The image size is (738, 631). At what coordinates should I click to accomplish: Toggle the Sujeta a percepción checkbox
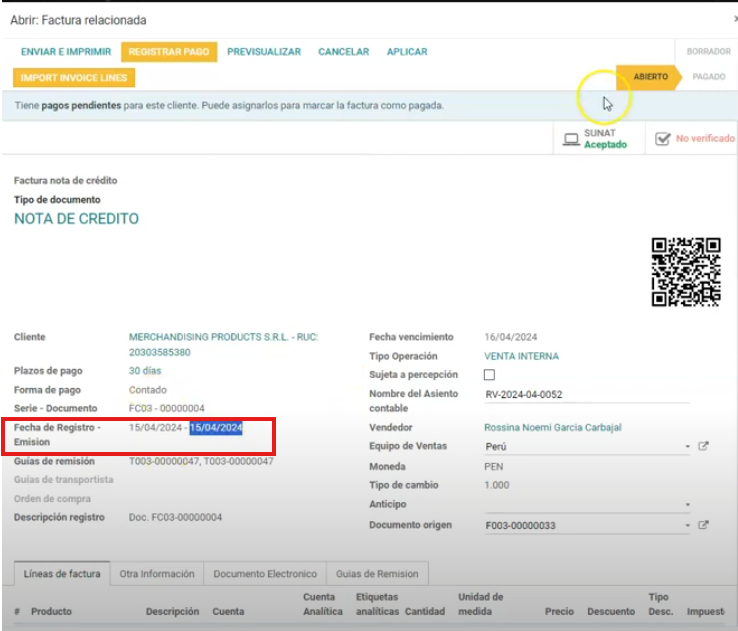click(x=489, y=375)
